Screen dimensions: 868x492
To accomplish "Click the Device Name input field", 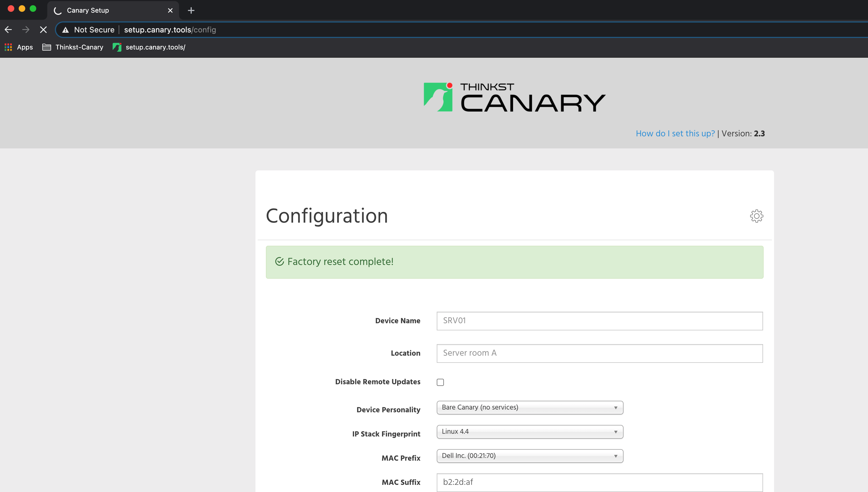I will pyautogui.click(x=600, y=321).
